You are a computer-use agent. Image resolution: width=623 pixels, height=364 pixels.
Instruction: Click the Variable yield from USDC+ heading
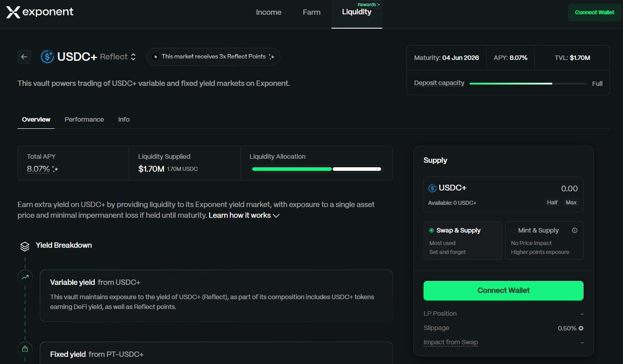[x=95, y=282]
